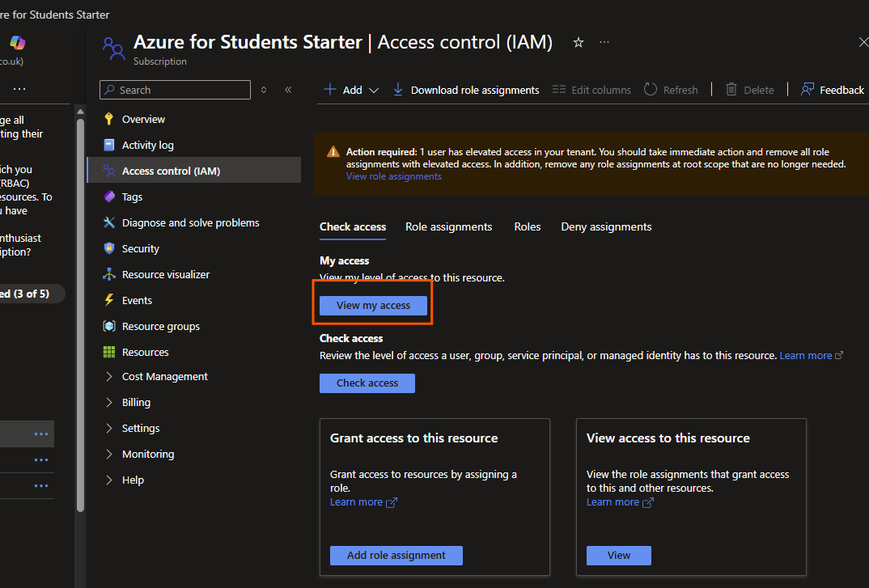The height and width of the screenshot is (588, 869).
Task: Favorite this page with the star icon
Action: [578, 42]
